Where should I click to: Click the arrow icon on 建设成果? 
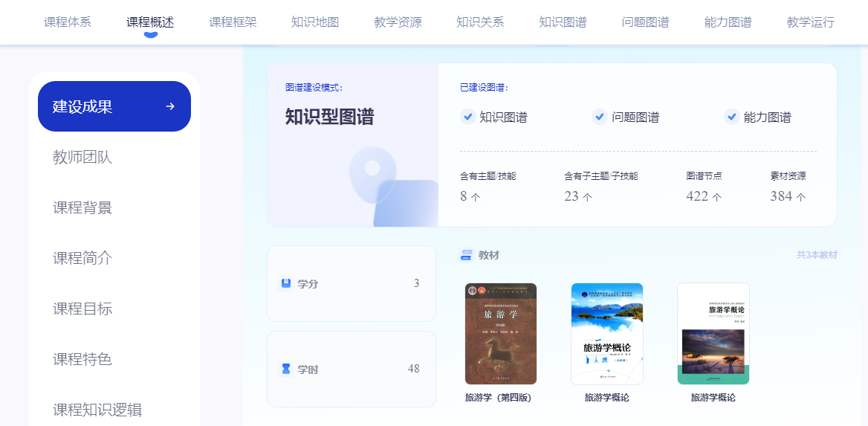tap(170, 106)
